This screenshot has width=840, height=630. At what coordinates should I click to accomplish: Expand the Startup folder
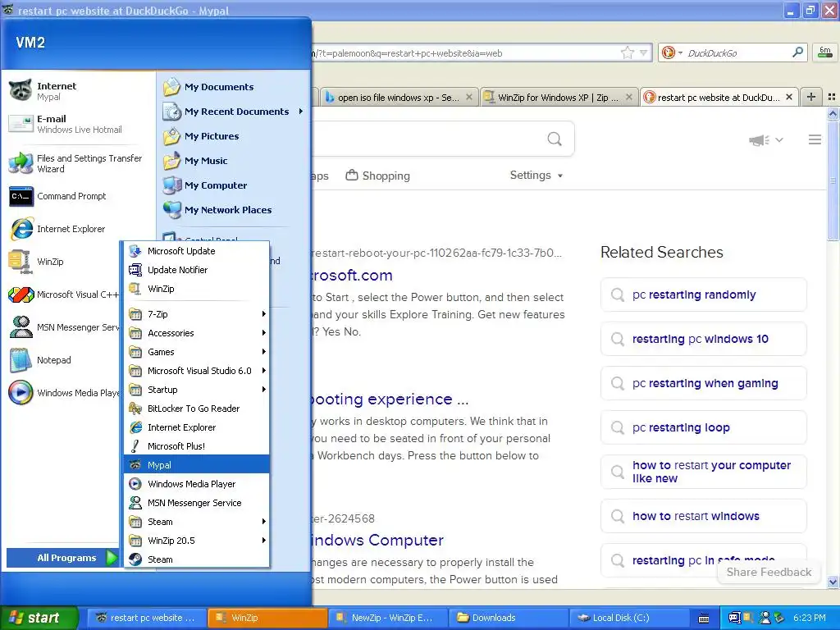[197, 390]
